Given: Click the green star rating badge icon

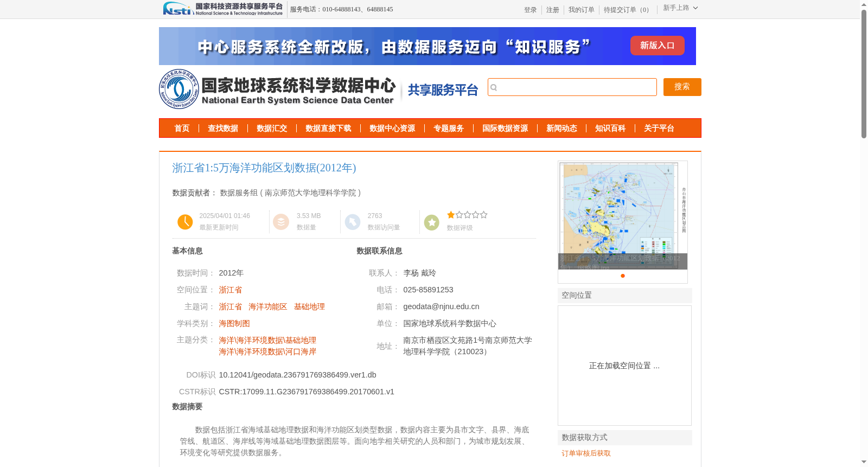Looking at the screenshot, I should [x=432, y=222].
